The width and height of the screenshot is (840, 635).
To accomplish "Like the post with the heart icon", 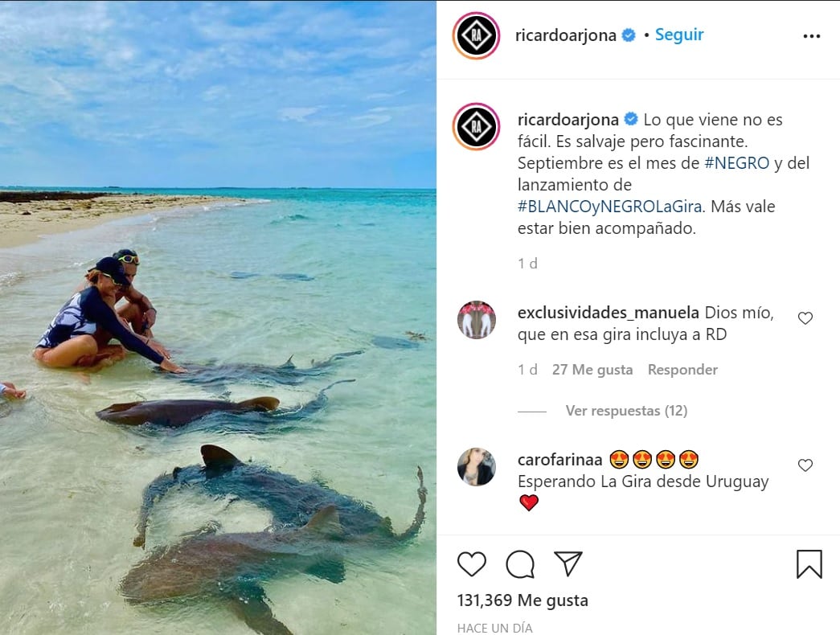I will click(472, 563).
